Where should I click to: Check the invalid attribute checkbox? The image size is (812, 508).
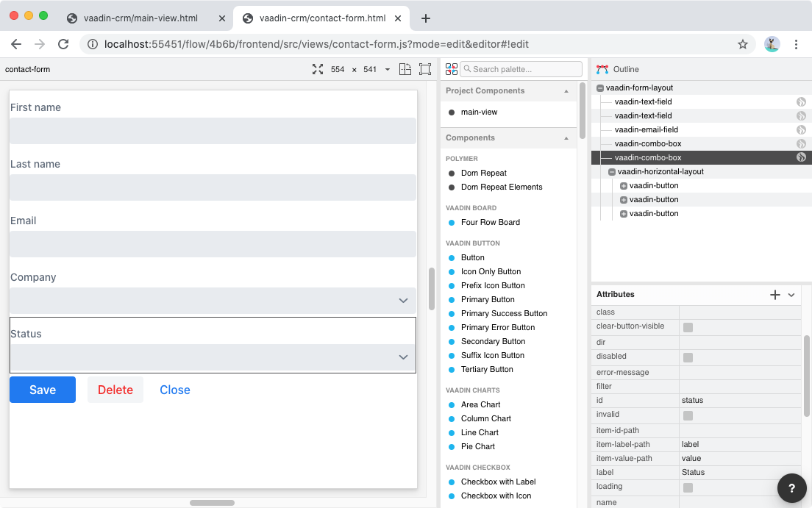(x=688, y=415)
